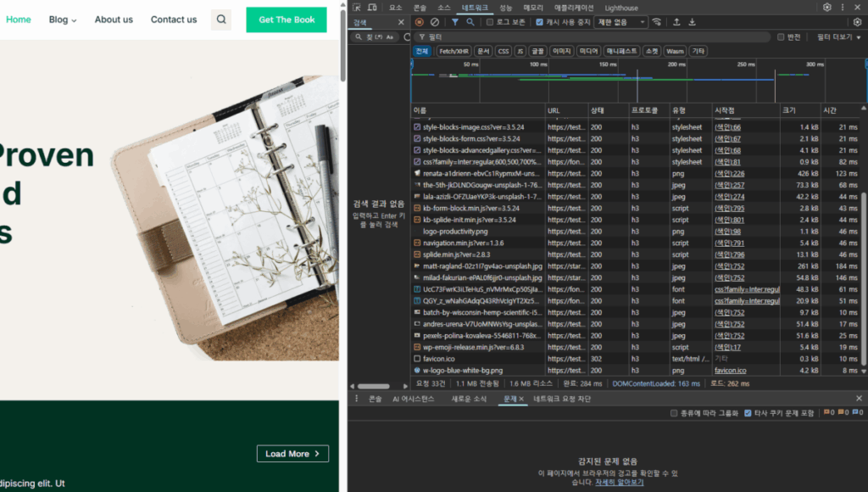Viewport: 868px width, 492px height.
Task: Uncheck the 캐시 사용 중지 checkbox
Action: pyautogui.click(x=540, y=22)
